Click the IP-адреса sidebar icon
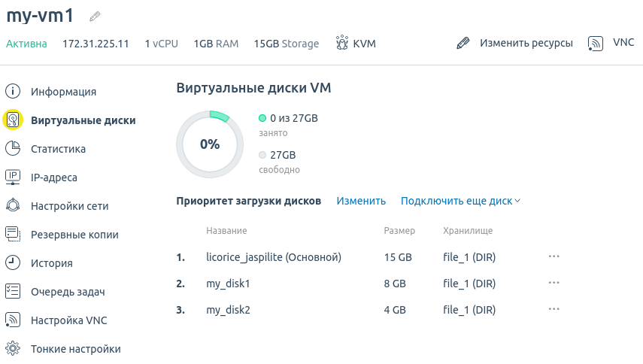This screenshot has height=364, width=643. click(x=13, y=177)
